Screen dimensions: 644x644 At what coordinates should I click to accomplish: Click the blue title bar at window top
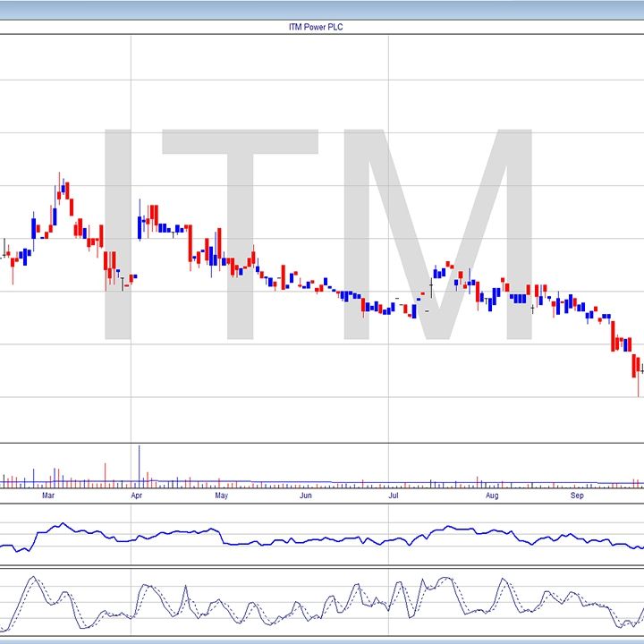[322, 9]
